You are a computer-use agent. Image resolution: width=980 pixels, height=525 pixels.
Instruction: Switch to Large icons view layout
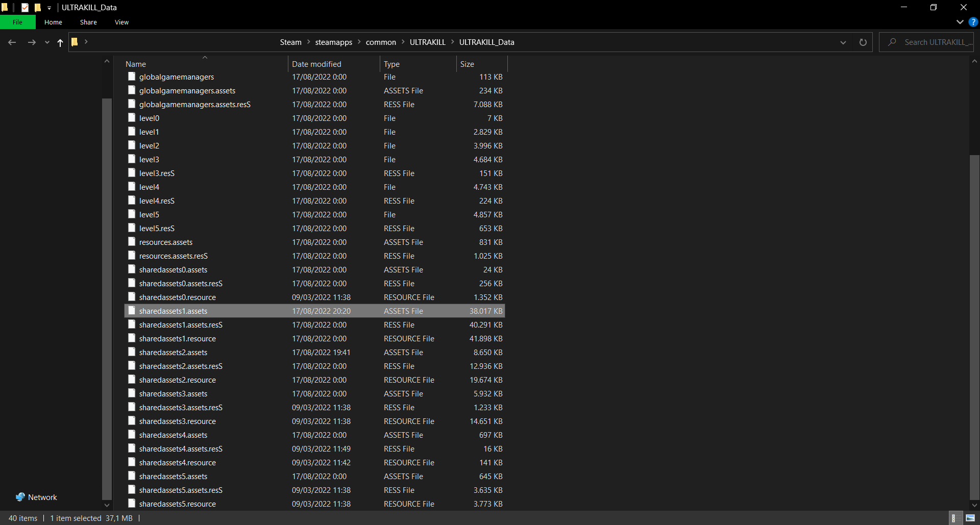tap(970, 518)
